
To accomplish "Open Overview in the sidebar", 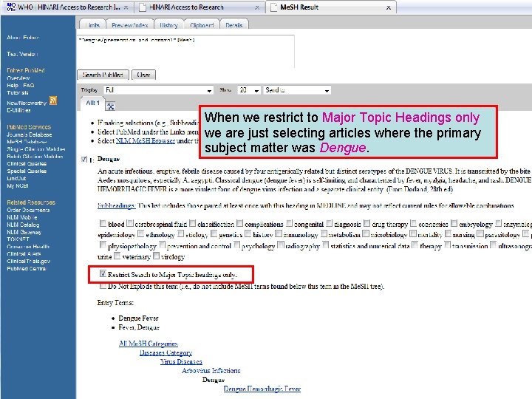I will (x=18, y=78).
